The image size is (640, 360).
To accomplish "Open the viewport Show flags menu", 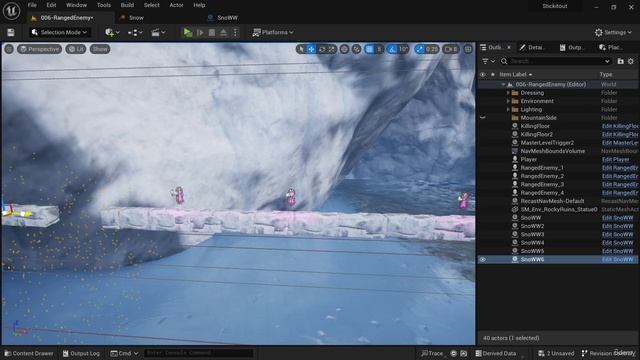I will 100,49.
